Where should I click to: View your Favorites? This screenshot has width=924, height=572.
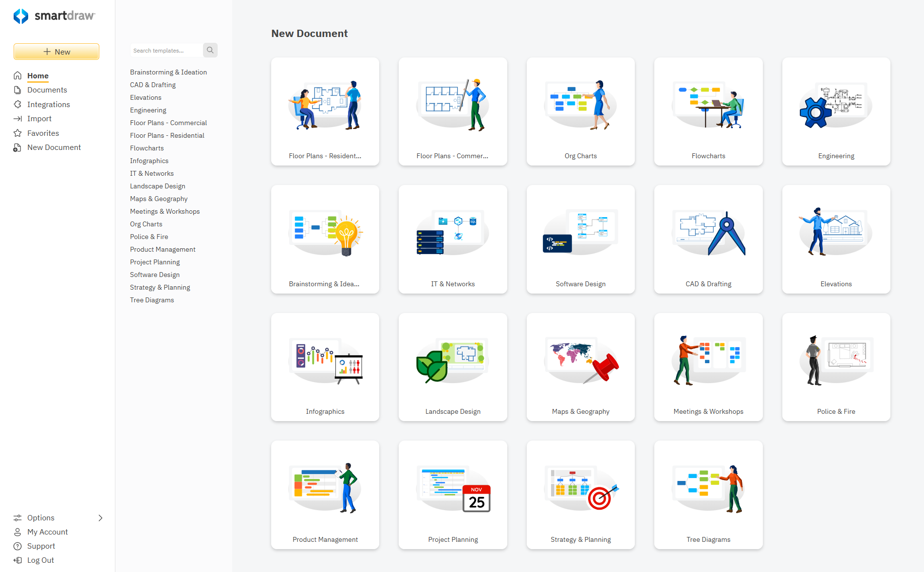42,132
